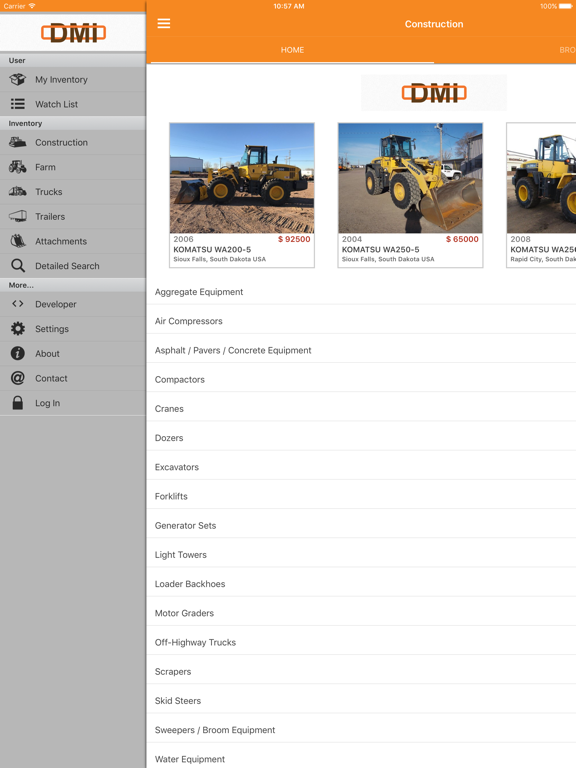This screenshot has width=576, height=768.
Task: Click Sioux Falls location under WA200-5
Action: tap(219, 259)
